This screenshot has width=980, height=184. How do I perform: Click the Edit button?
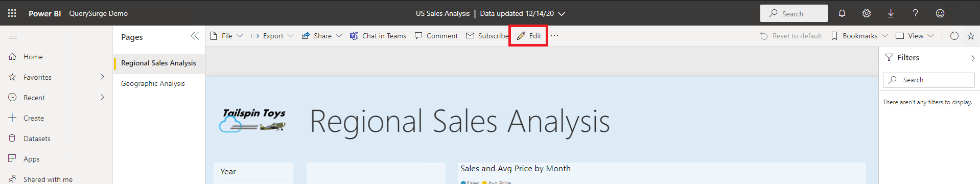529,36
